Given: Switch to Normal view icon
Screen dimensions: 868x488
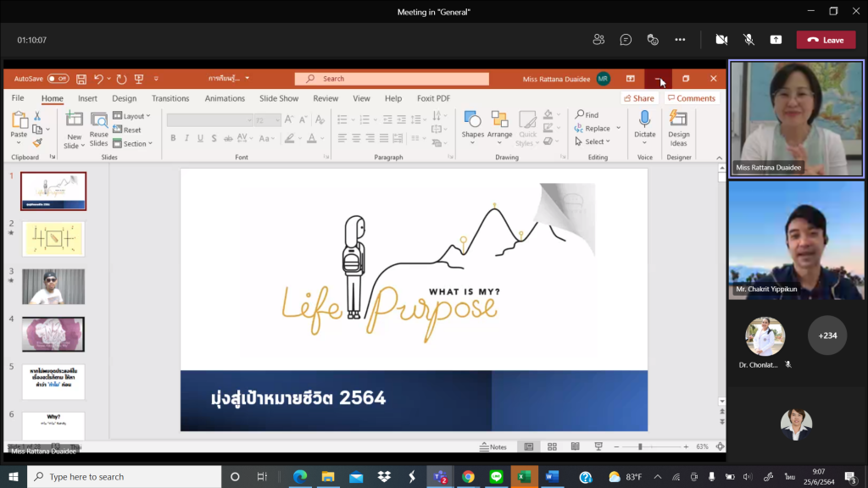Looking at the screenshot, I should [529, 446].
